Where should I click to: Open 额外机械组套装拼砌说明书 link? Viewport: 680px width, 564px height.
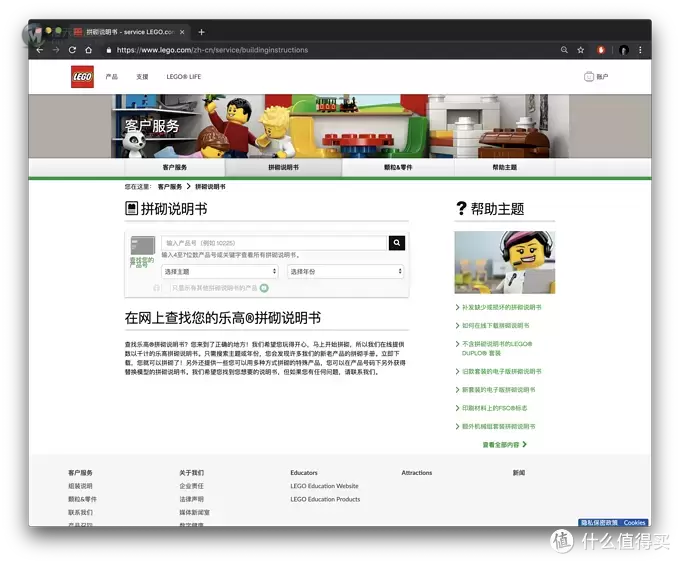click(499, 427)
